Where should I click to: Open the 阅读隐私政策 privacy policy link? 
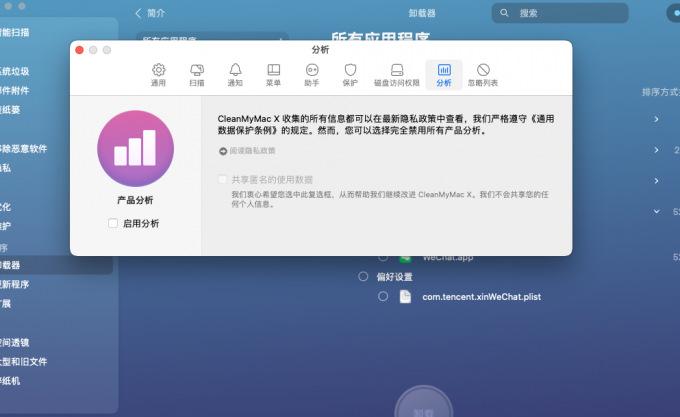(x=252, y=151)
